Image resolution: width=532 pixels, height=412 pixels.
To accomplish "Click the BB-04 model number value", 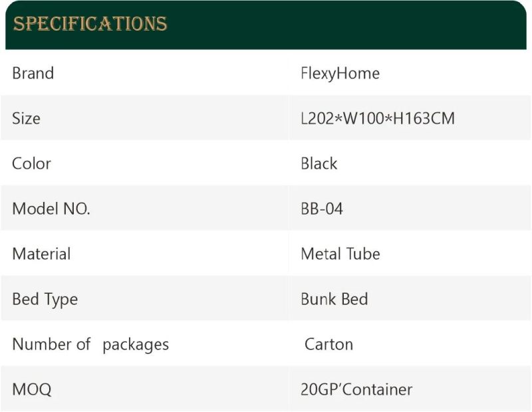I will click(322, 209).
